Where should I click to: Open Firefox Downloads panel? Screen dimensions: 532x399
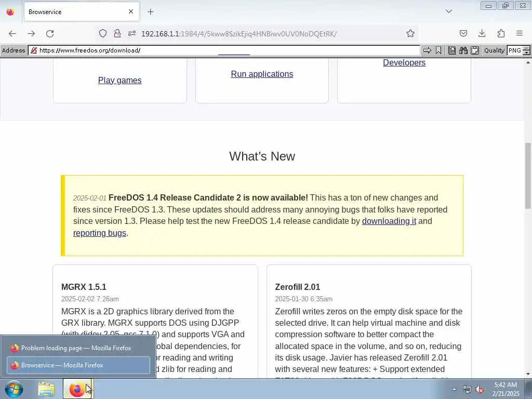pyautogui.click(x=482, y=33)
